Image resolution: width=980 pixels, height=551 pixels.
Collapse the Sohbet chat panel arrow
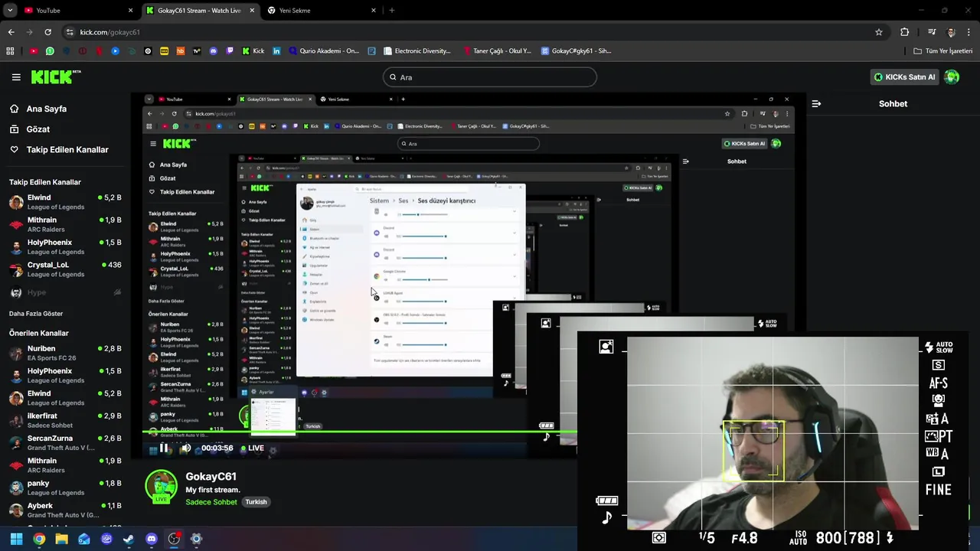click(816, 103)
